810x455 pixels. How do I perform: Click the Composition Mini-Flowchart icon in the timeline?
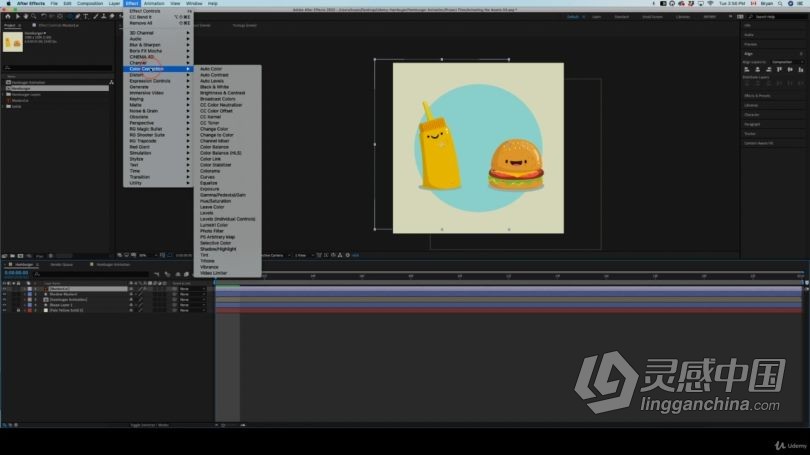point(157,274)
